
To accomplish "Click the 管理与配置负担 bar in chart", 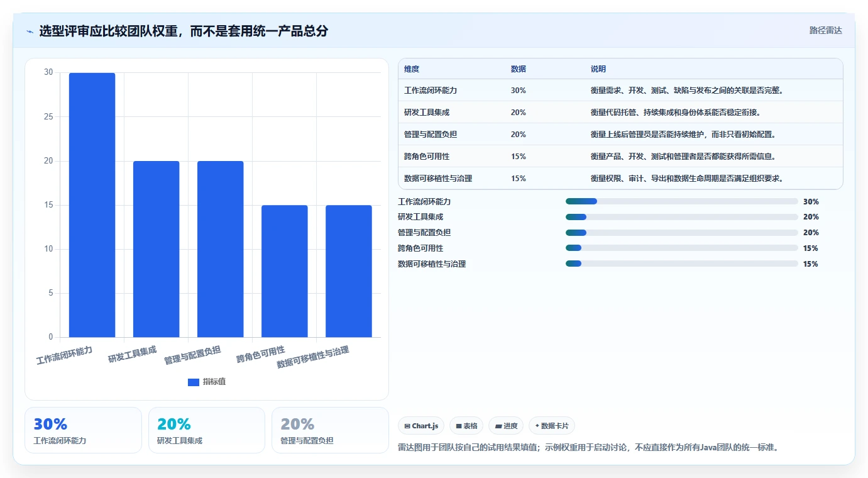I will pos(220,249).
